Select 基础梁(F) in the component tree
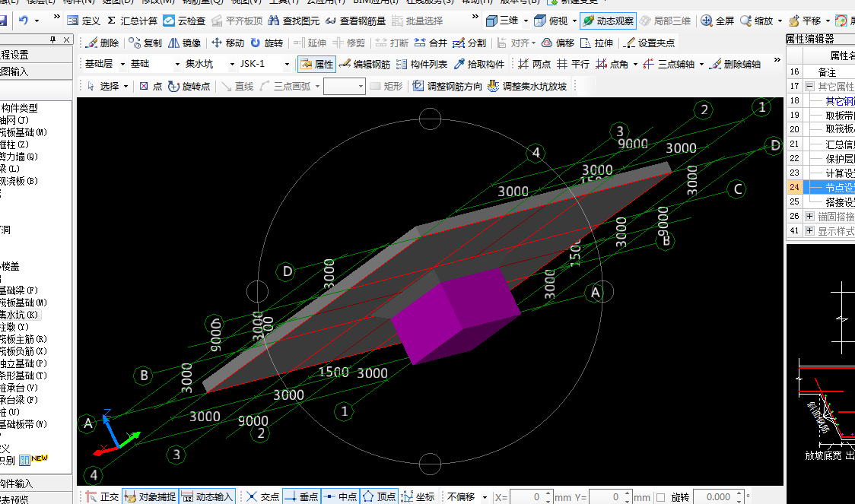 18,290
